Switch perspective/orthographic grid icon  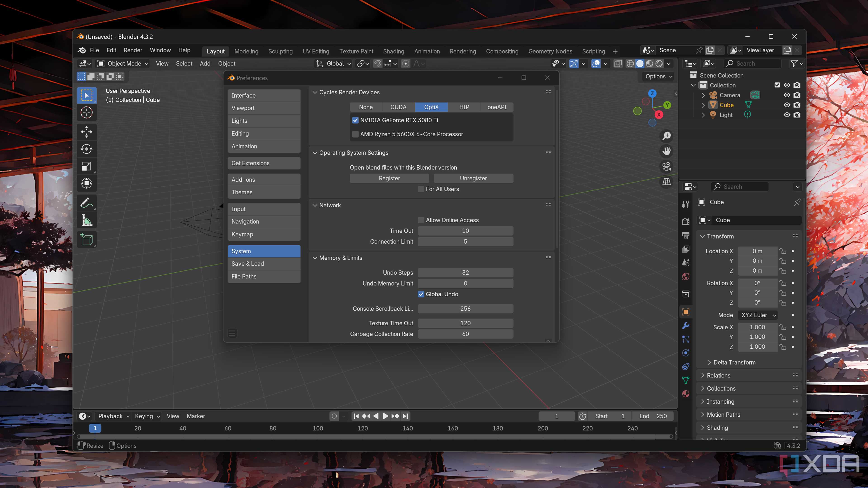[x=667, y=182]
